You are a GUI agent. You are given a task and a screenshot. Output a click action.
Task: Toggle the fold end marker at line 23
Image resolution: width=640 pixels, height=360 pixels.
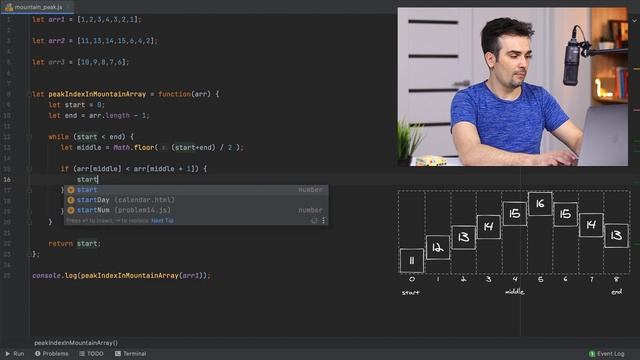29,254
